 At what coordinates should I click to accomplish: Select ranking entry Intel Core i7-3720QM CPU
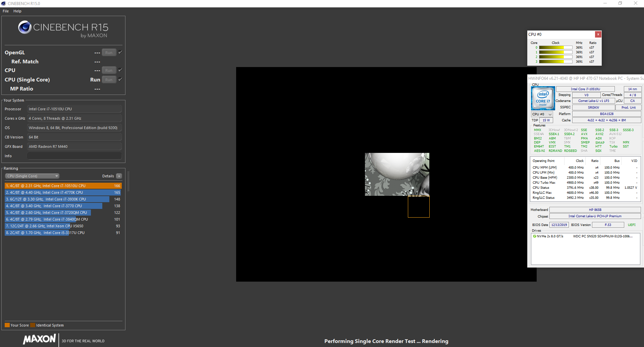(63, 213)
